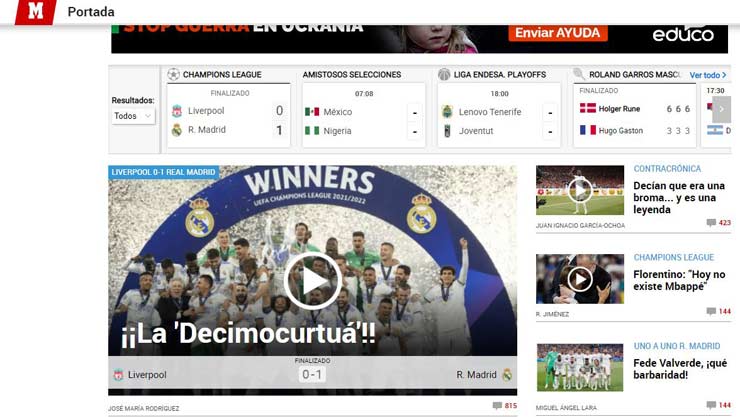Click the Enviar AYUDA banner button
The height and width of the screenshot is (417, 740).
click(558, 33)
